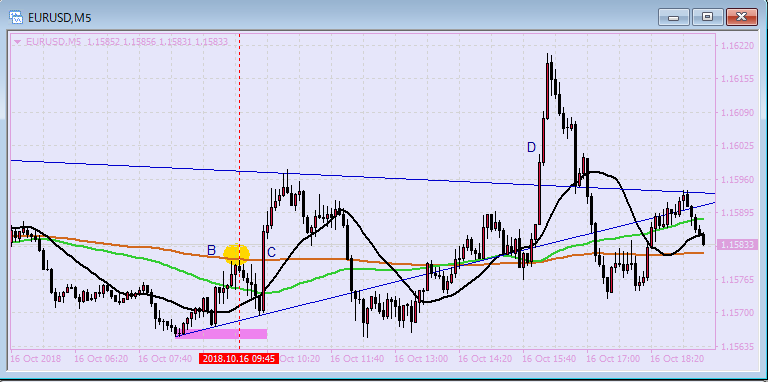The width and height of the screenshot is (768, 382).
Task: Click the '16 Oct 14:20' time axis label
Action: tap(485, 358)
